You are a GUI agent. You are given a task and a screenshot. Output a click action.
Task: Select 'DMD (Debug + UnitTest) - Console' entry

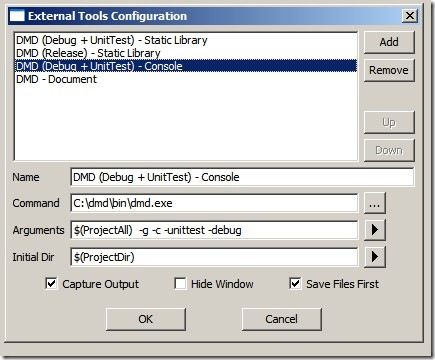tap(186, 66)
